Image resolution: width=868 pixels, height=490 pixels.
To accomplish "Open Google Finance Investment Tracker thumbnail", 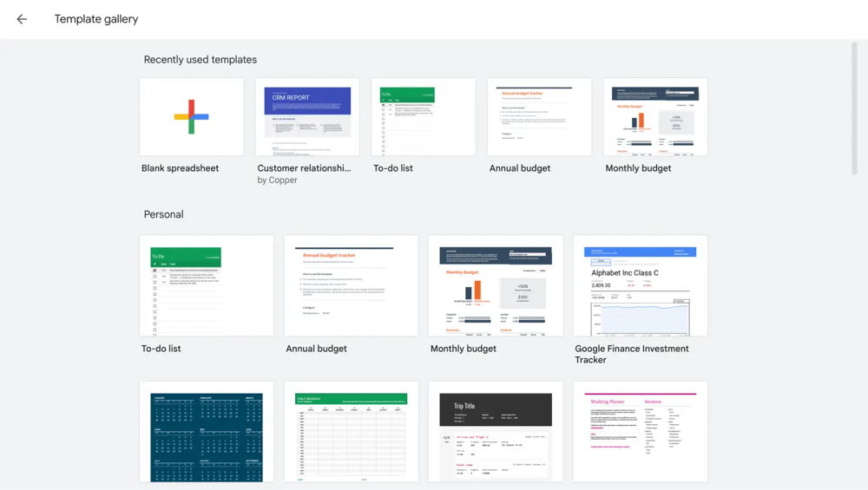I will point(640,285).
